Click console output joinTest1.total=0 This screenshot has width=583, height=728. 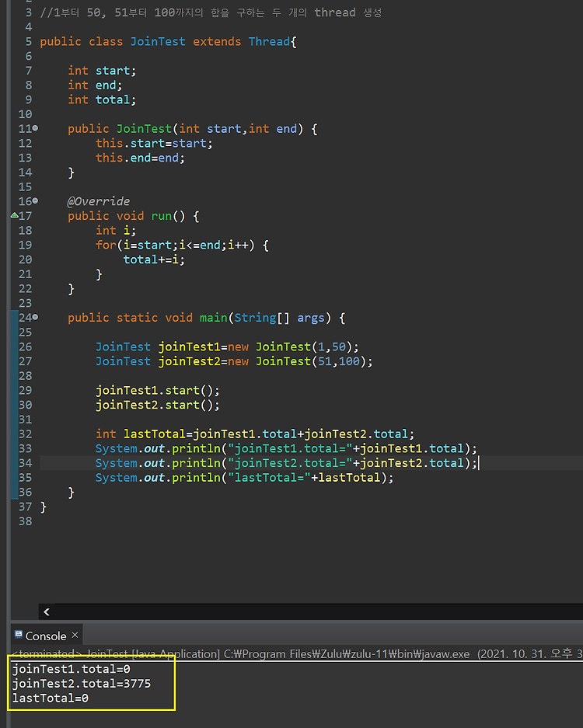[71, 669]
